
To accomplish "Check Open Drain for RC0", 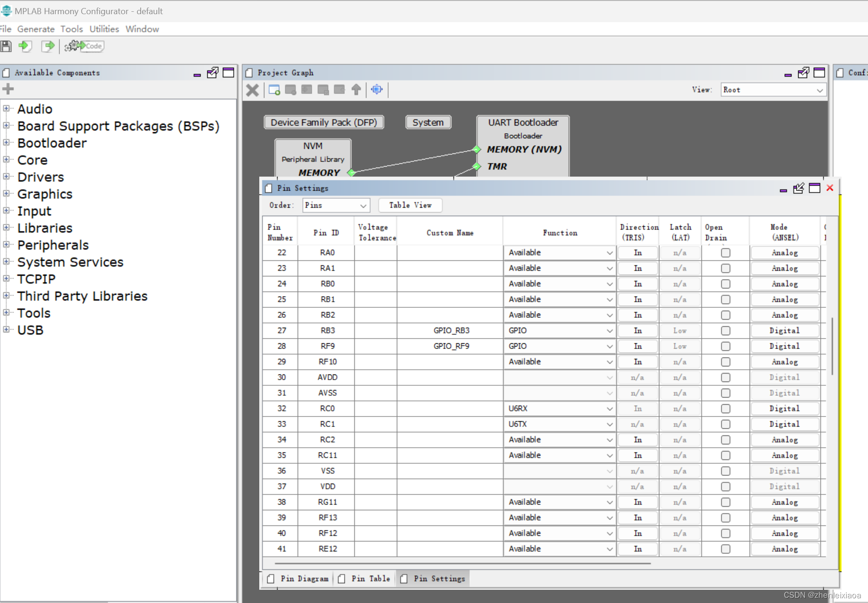I will point(725,408).
